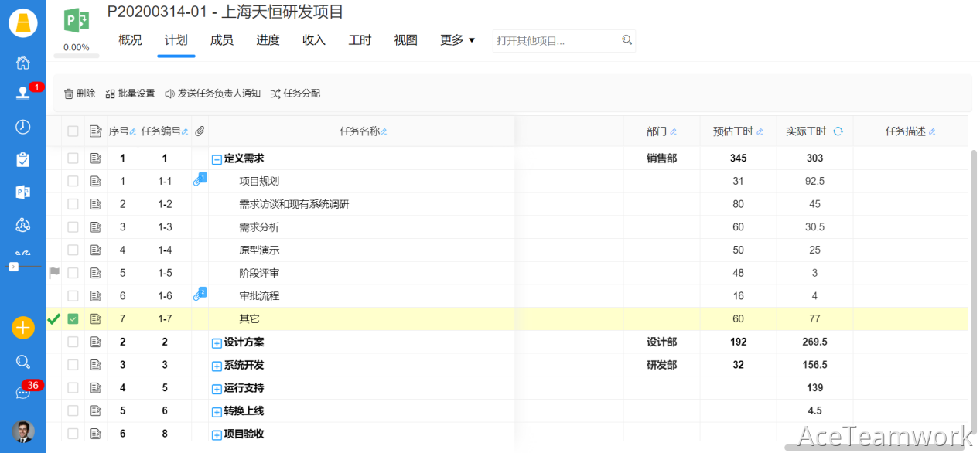The image size is (980, 453).
Task: Click the 任务分配 button
Action: pos(295,94)
